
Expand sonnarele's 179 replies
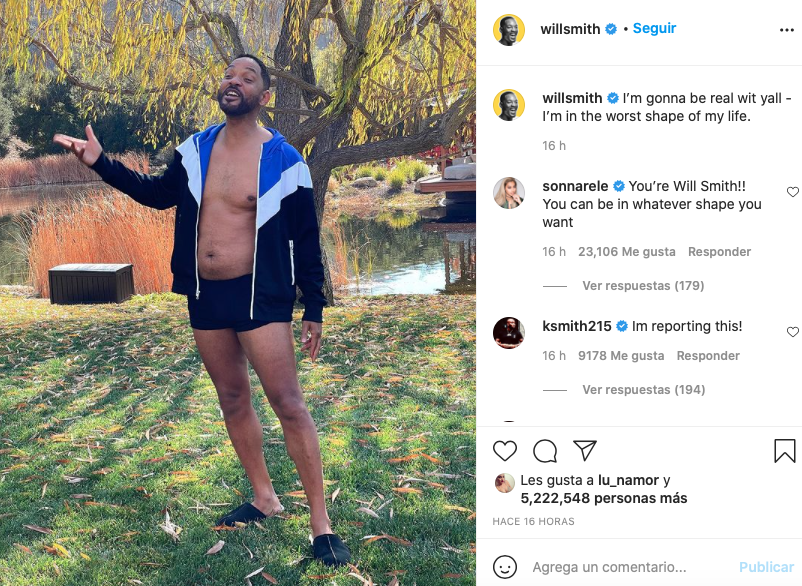pos(643,286)
